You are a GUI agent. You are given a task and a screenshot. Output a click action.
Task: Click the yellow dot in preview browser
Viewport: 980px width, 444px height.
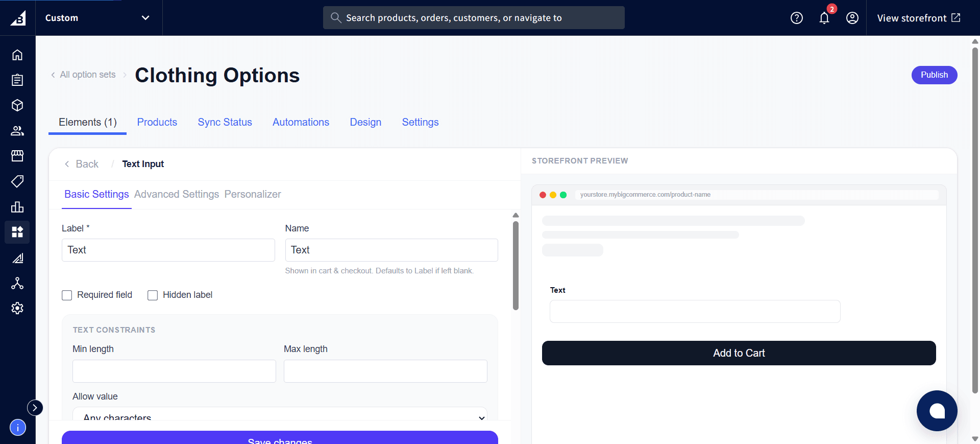pyautogui.click(x=553, y=195)
